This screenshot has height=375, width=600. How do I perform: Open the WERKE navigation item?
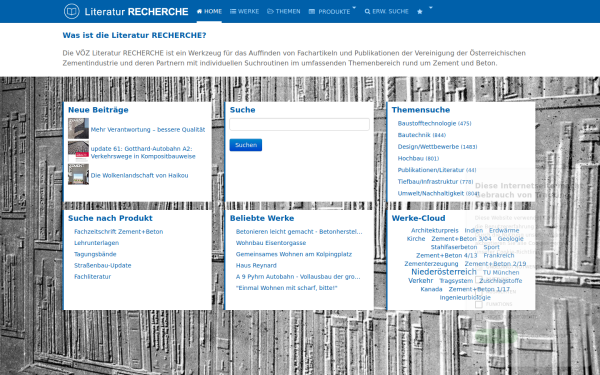245,11
